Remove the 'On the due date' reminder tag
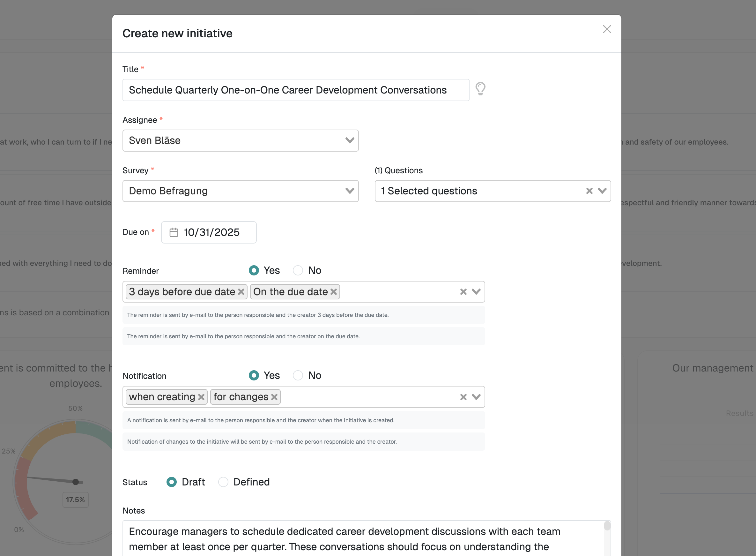The image size is (756, 556). 334,292
